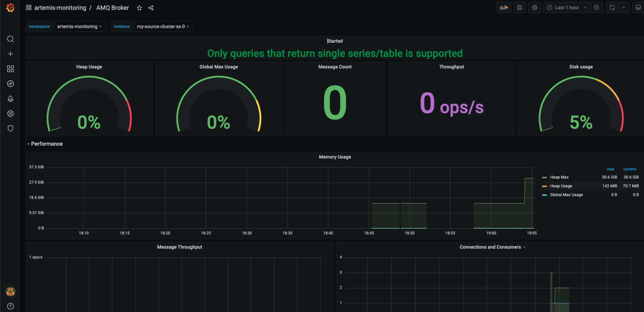The width and height of the screenshot is (644, 312).
Task: Click the Heap Max 30.6 GiB max value
Action: pos(609,177)
